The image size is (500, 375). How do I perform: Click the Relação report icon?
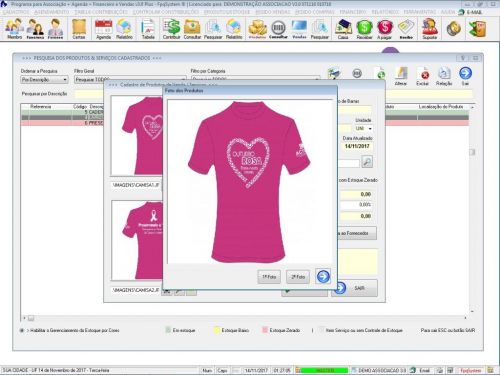click(x=444, y=76)
